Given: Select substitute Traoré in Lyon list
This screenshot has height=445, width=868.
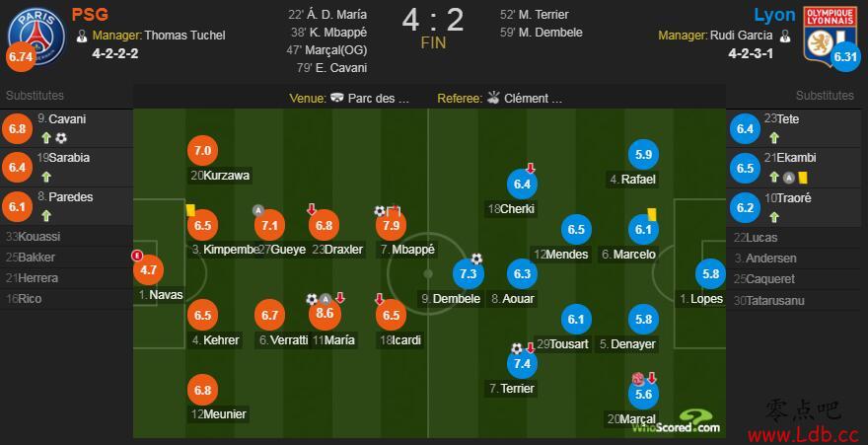Looking at the screenshot, I should click(797, 207).
